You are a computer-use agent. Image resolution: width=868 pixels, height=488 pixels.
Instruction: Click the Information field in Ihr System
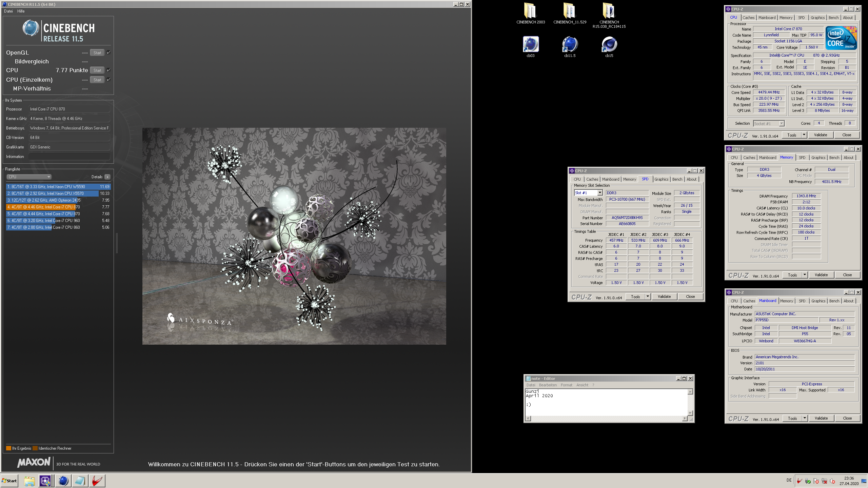click(69, 157)
